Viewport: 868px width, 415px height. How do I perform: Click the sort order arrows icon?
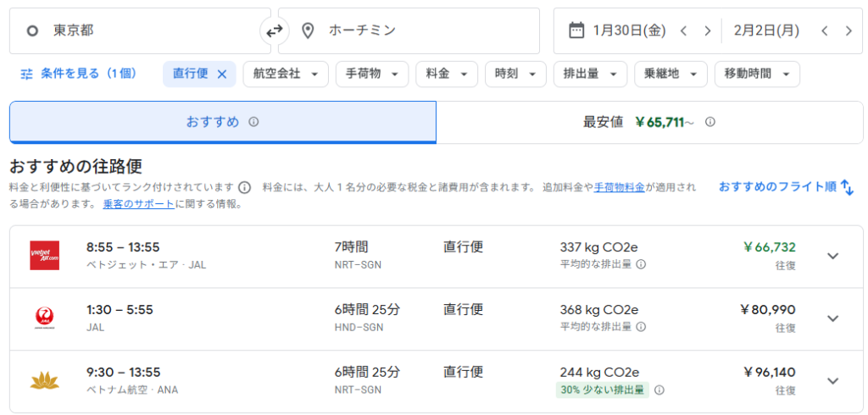pos(847,187)
